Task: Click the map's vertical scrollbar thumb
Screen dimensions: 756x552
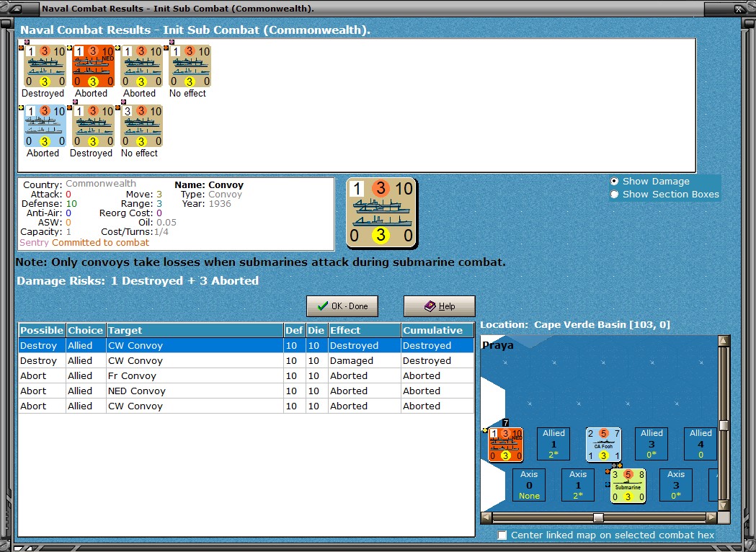Action: pos(724,425)
